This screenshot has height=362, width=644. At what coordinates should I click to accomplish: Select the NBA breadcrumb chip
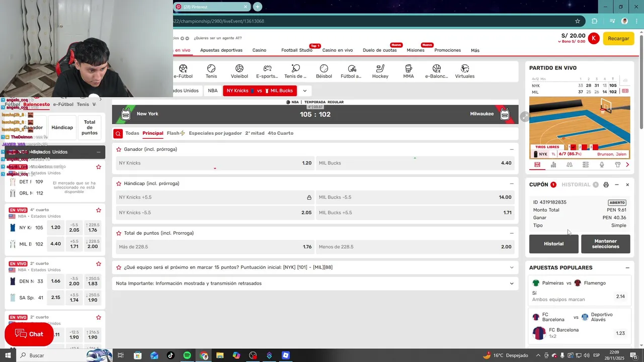click(x=213, y=91)
